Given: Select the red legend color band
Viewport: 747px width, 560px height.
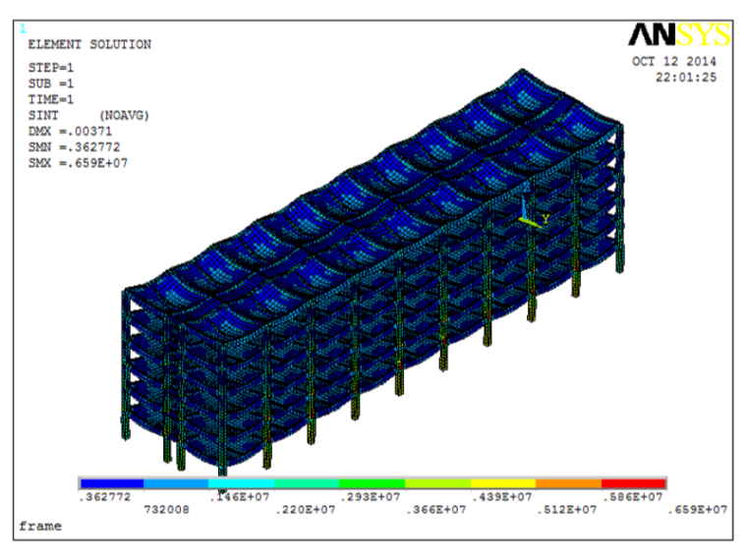Looking at the screenshot, I should 632,483.
